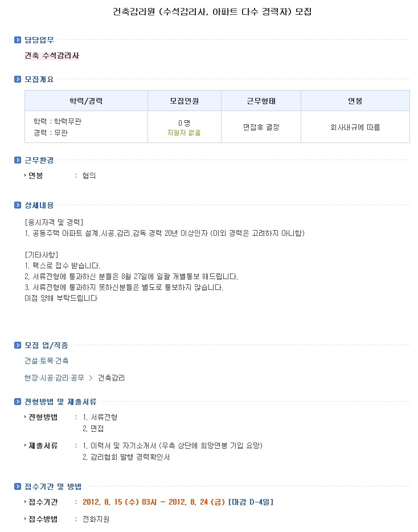The width and height of the screenshot is (418, 532).
Task: Click the 회사내규에 따름 salary cell
Action: (355, 127)
